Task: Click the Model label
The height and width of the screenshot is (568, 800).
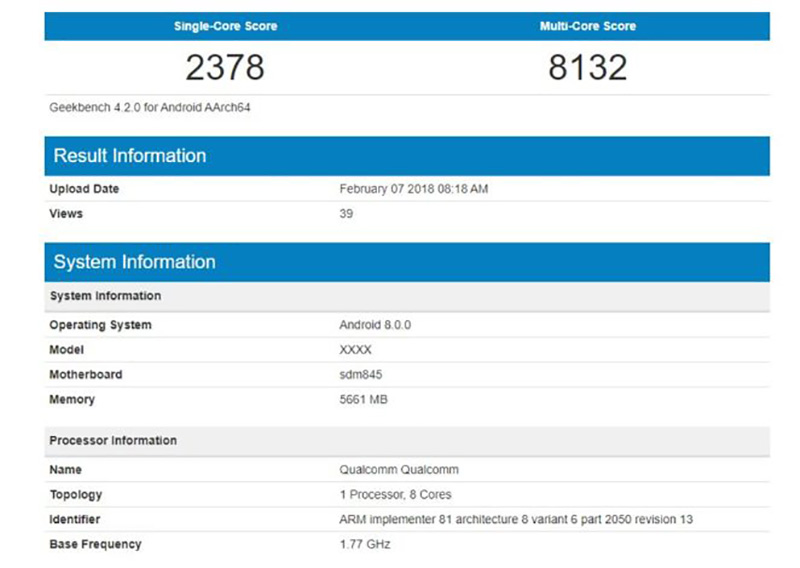Action: 66,350
